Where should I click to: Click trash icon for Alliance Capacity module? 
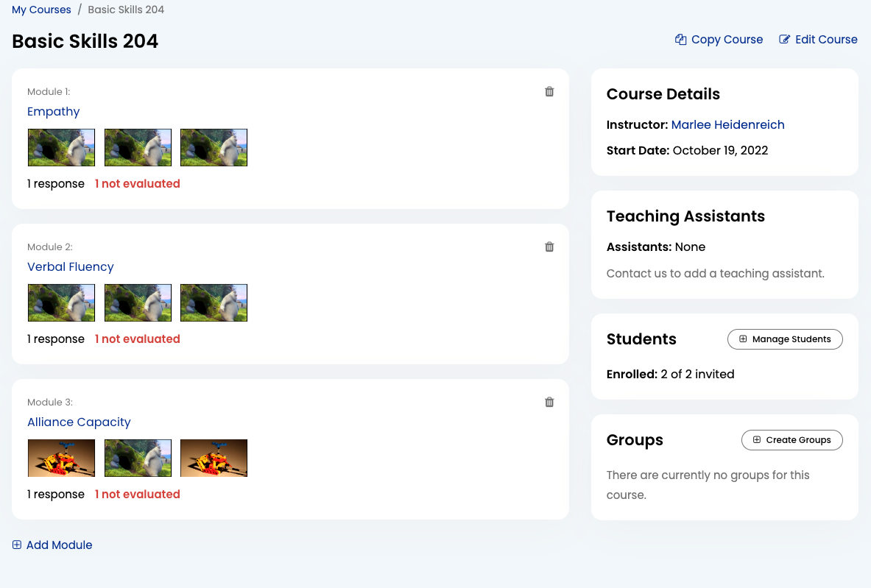pos(549,402)
